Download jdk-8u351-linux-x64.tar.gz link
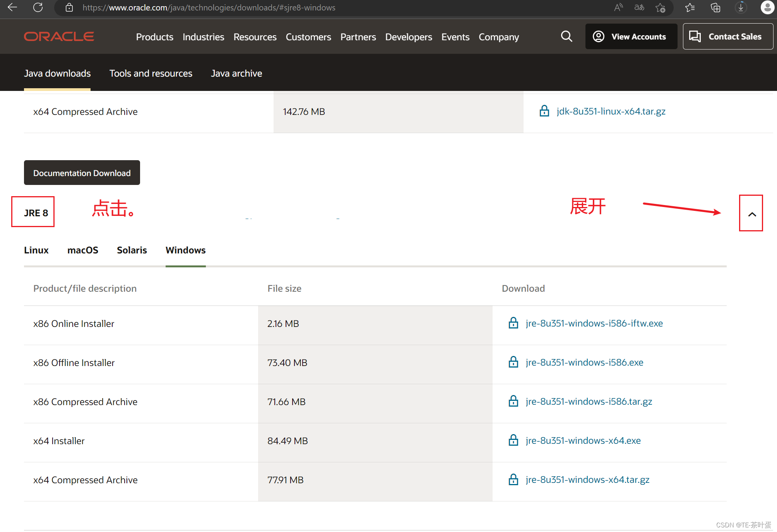The height and width of the screenshot is (532, 777). coord(611,111)
